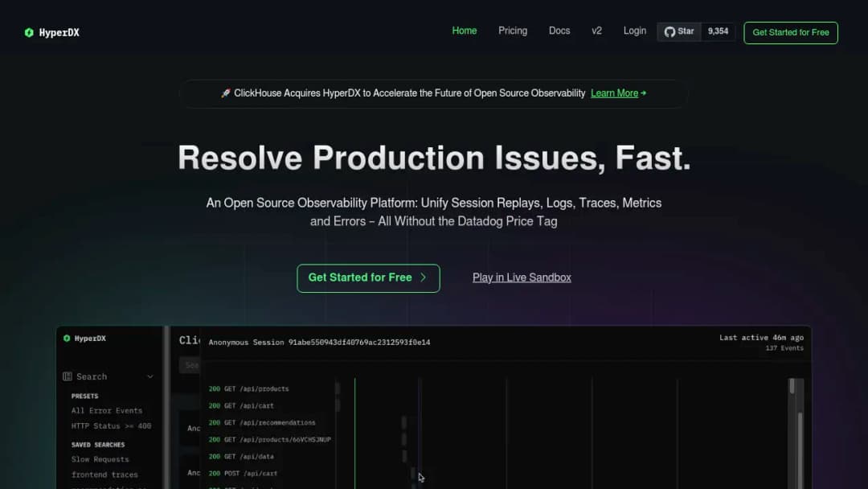Click the GET /api/cart event row
Screen dimensions: 868x489
[x=241, y=405]
